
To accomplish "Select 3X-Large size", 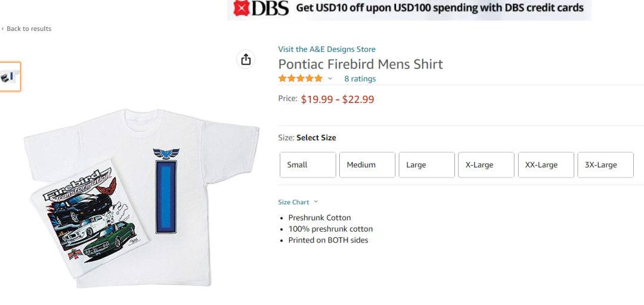I will (x=605, y=165).
